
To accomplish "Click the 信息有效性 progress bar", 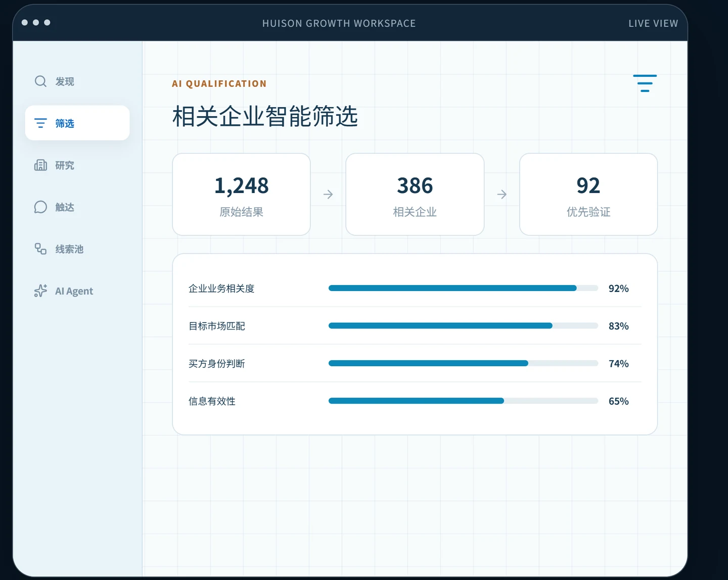I will coord(463,401).
